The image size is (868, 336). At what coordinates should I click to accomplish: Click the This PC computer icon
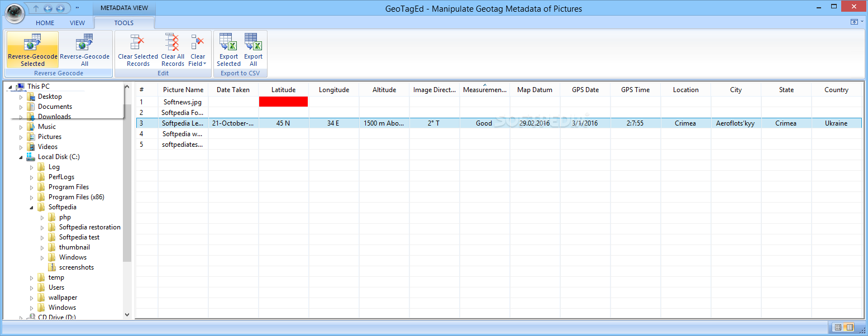[x=20, y=87]
